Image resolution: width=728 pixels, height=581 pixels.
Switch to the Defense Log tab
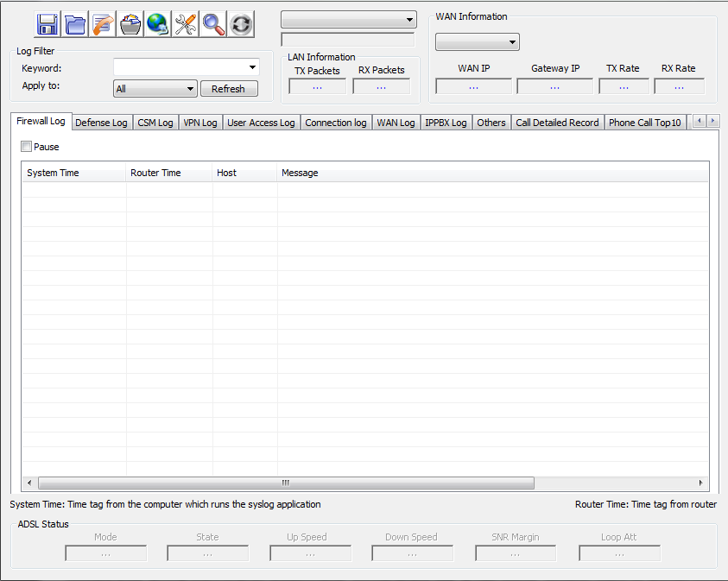[x=101, y=123]
